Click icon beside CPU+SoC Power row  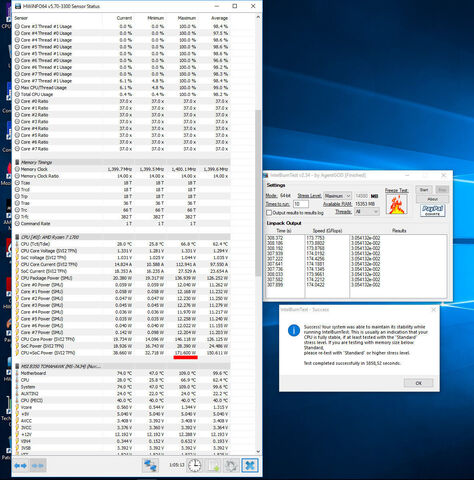[x=17, y=353]
